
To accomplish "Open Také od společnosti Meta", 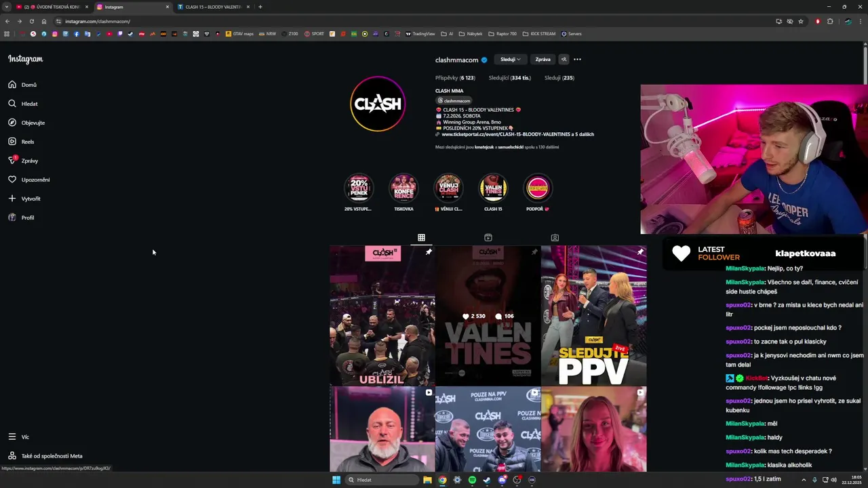I will point(45,456).
